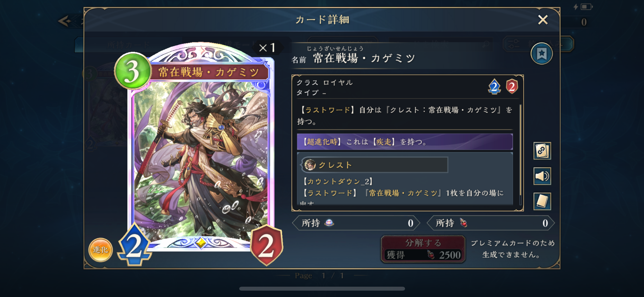644x297 pixels.
Task: Click the 所持 rupy count field
Action: [356, 223]
